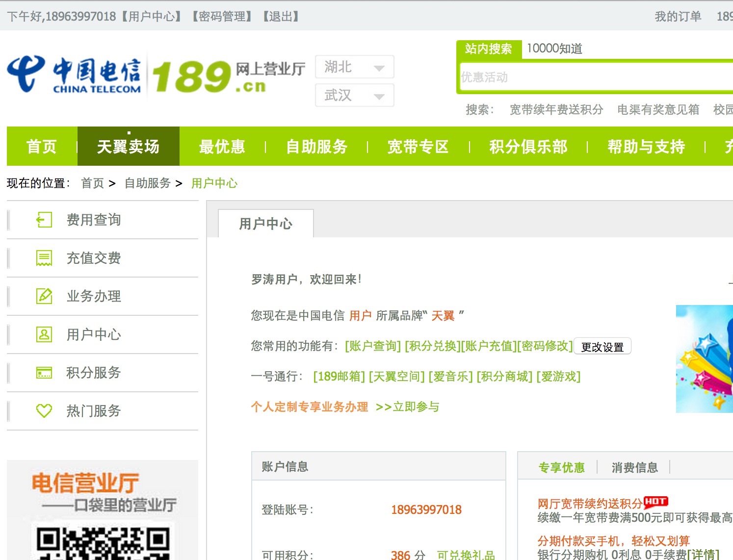The width and height of the screenshot is (733, 560).
Task: Click the colorful stars banner image
Action: click(x=704, y=359)
